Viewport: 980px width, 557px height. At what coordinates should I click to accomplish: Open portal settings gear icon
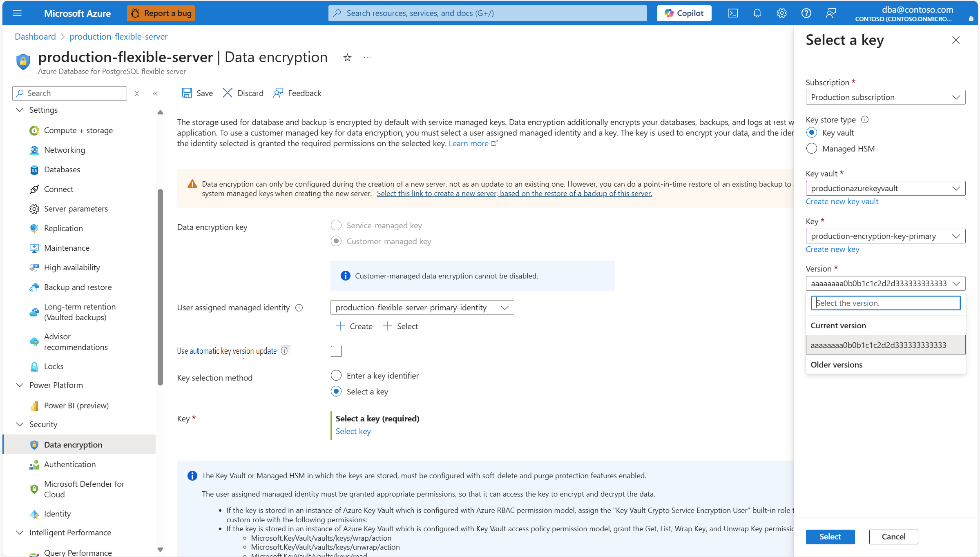click(x=781, y=13)
